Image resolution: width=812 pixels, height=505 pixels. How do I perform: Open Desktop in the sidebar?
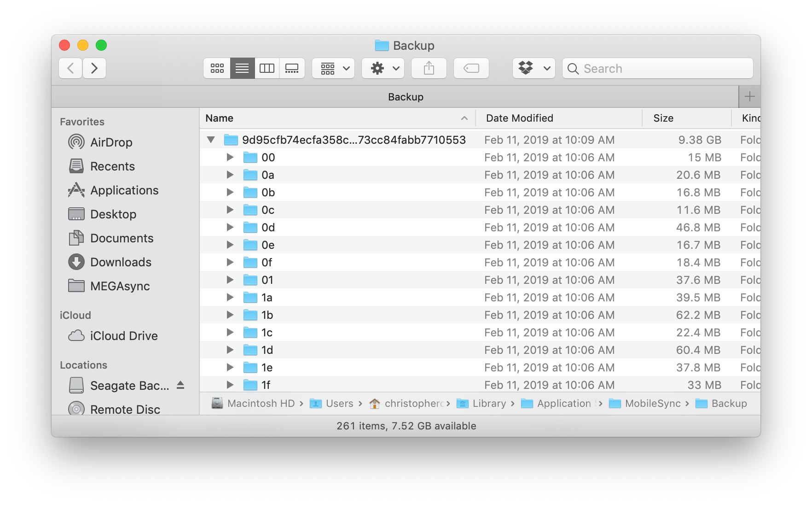102,214
